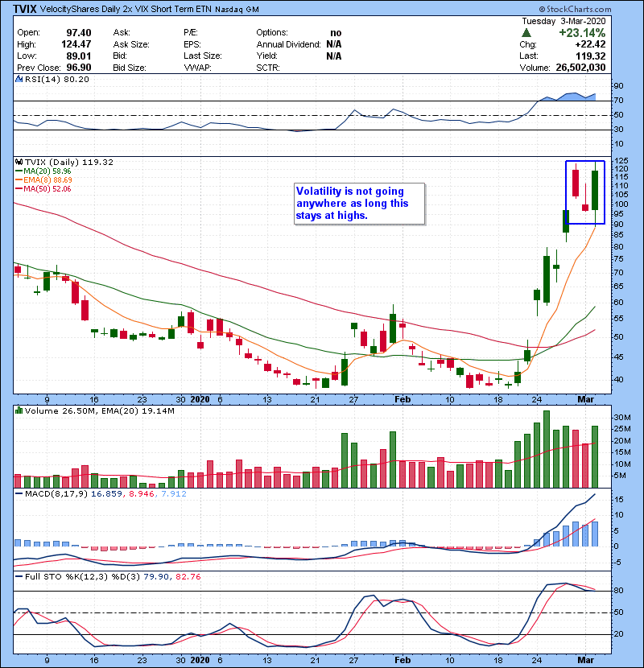
Task: Click the 125 price axis label
Action: 621,161
